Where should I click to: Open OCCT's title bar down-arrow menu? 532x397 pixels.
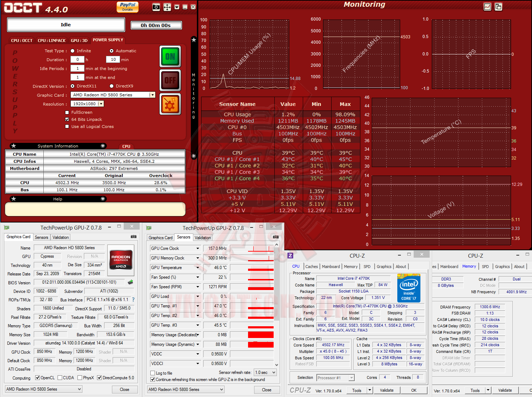coord(177,7)
